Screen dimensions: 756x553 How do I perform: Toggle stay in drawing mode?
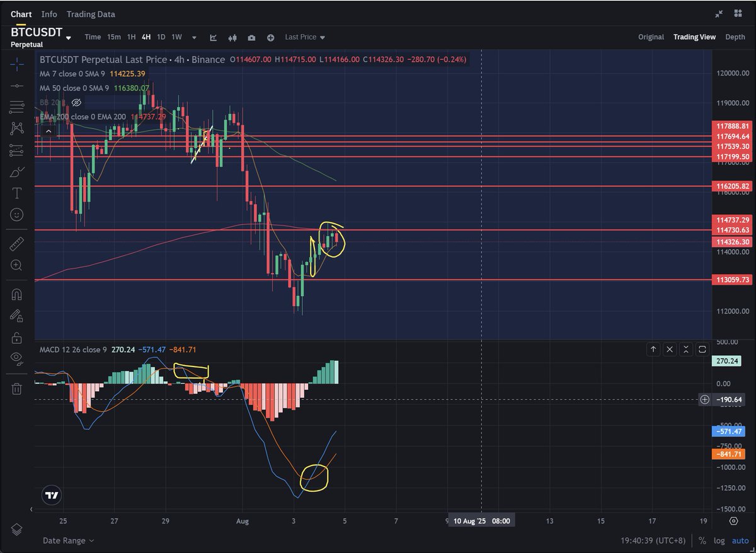click(x=17, y=316)
